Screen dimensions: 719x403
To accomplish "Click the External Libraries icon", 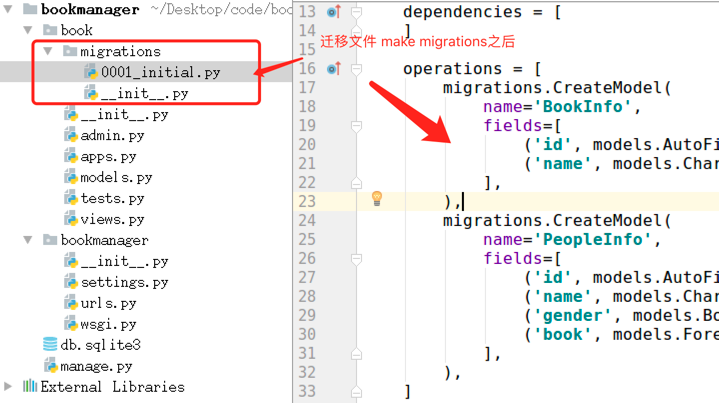I will (30, 386).
